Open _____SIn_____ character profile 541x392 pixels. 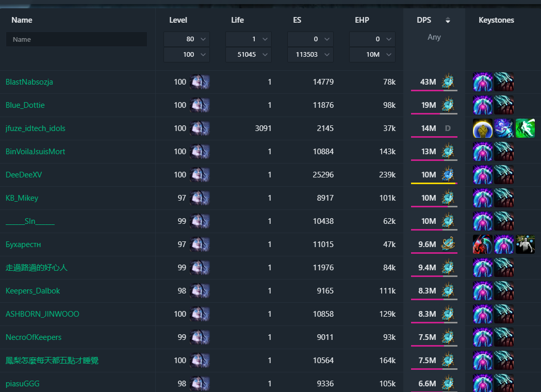point(30,221)
